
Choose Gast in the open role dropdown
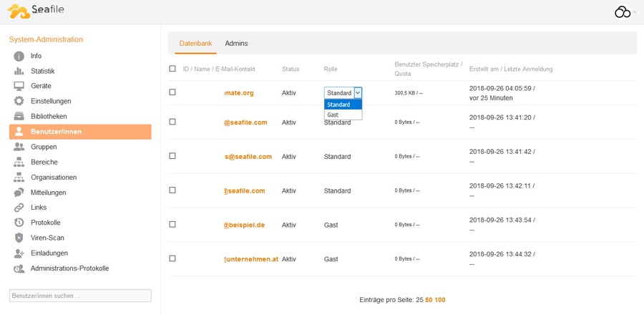tap(343, 115)
